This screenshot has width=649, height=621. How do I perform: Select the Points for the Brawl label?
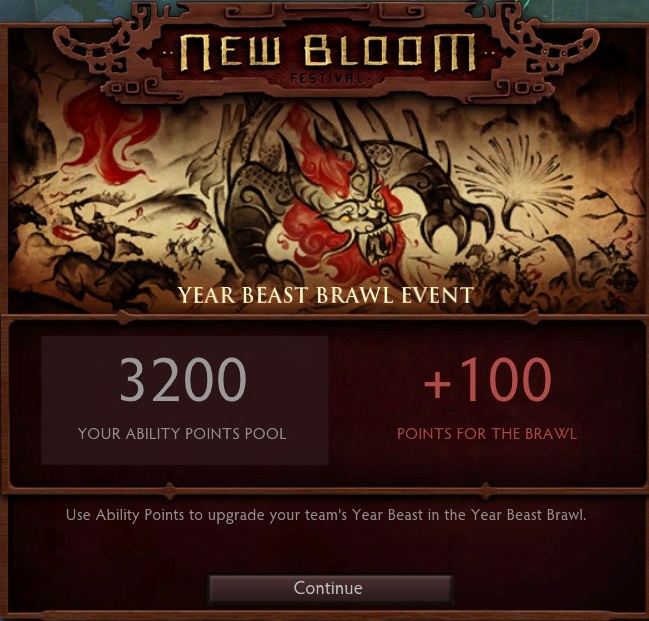pyautogui.click(x=487, y=433)
